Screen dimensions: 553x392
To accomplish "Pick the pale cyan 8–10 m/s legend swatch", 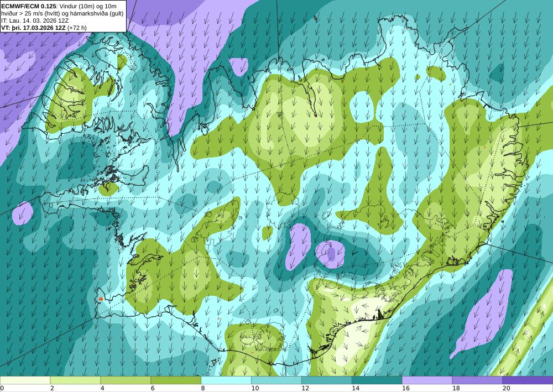I will pyautogui.click(x=226, y=380).
